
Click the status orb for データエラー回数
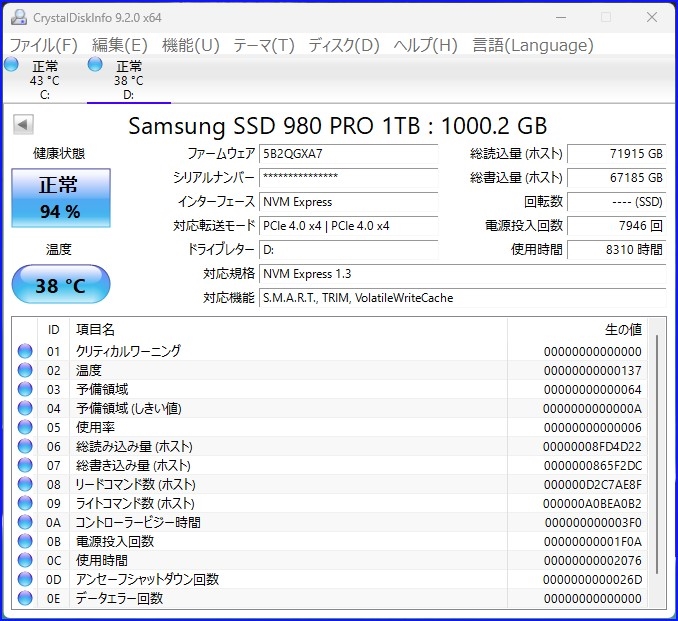click(x=25, y=598)
